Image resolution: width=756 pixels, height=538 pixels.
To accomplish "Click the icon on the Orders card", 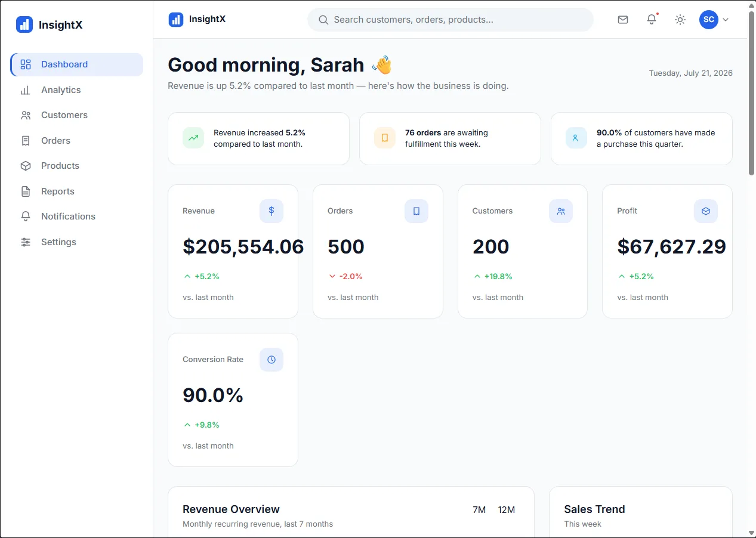I will [x=416, y=211].
